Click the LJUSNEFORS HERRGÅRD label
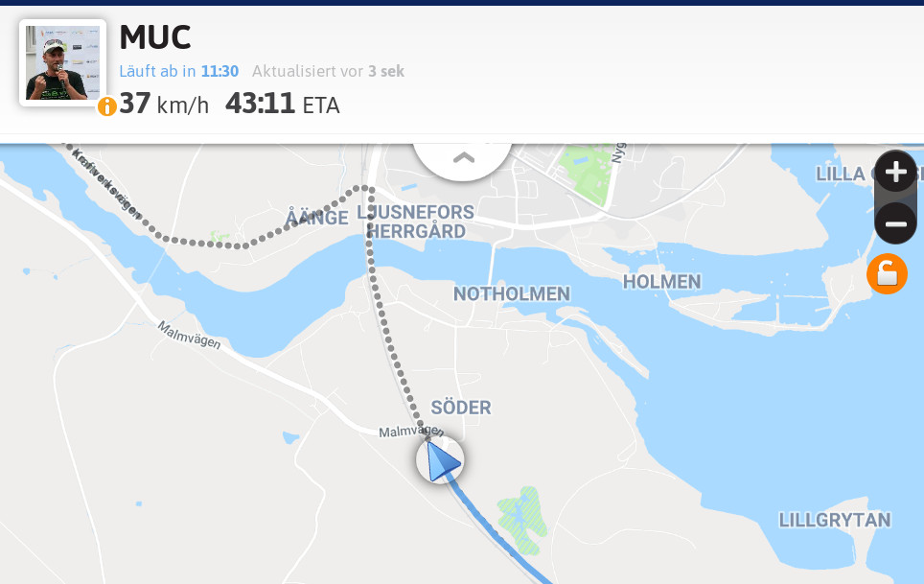924x584 pixels. point(416,222)
